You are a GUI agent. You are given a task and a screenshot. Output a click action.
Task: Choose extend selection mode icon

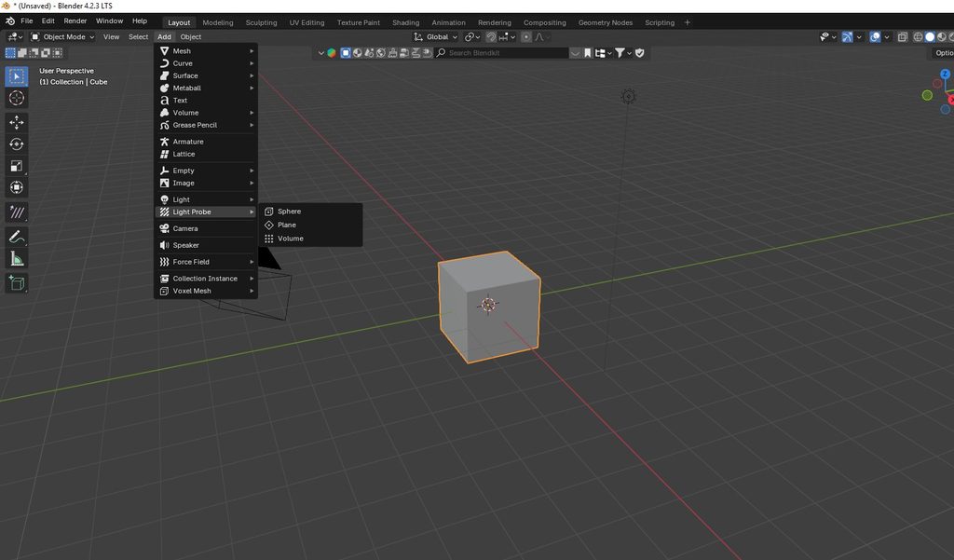[x=22, y=53]
